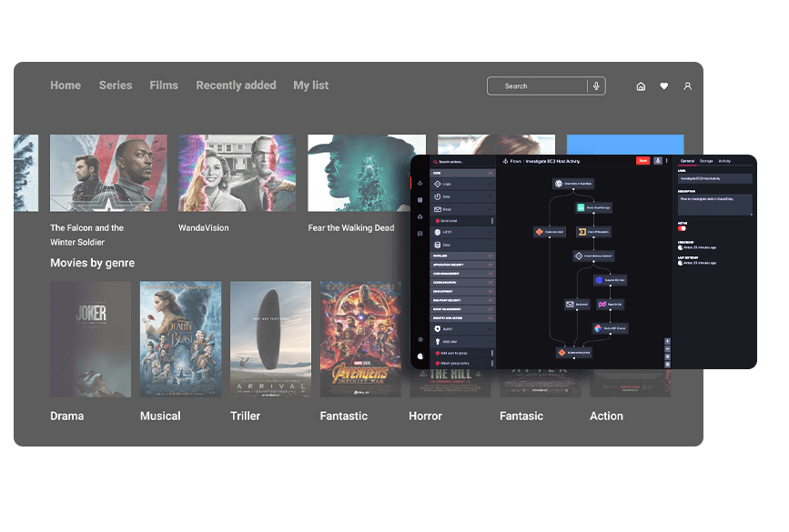Click the microphone voice search icon
This screenshot has width=789, height=532.
coord(596,86)
